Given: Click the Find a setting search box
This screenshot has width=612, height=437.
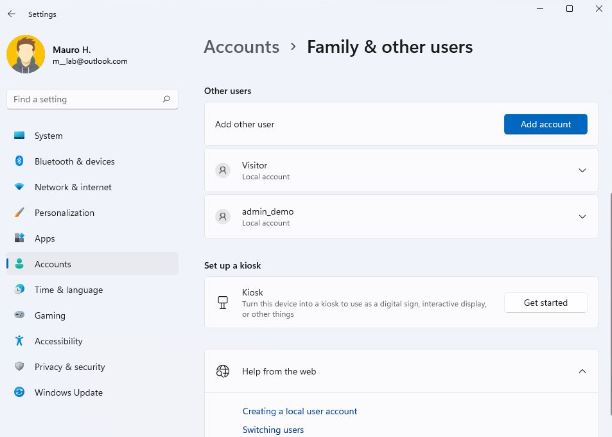Looking at the screenshot, I should point(93,99).
